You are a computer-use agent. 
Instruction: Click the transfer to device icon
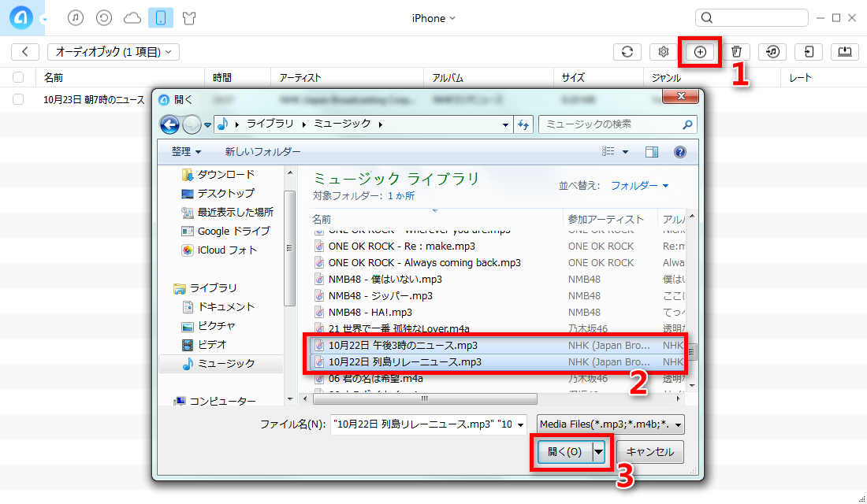tap(809, 52)
